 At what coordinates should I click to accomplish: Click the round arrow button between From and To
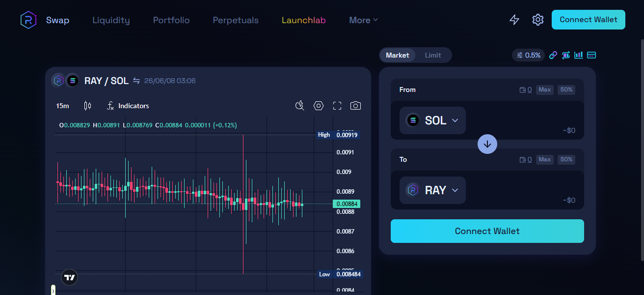click(487, 144)
